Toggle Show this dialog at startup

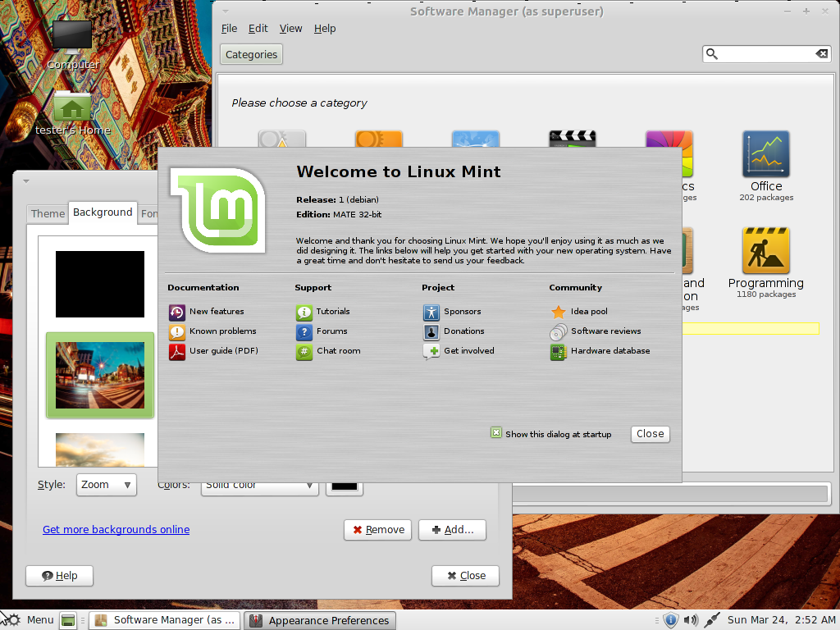[x=496, y=433]
